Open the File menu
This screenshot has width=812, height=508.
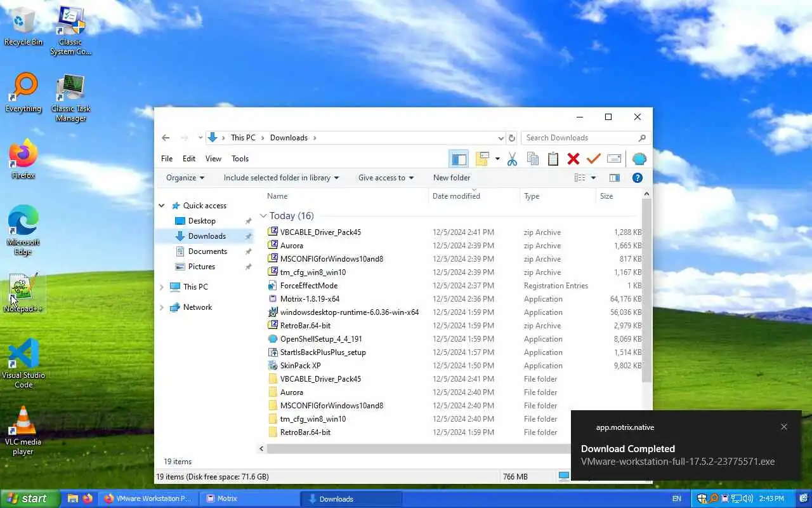[167, 159]
